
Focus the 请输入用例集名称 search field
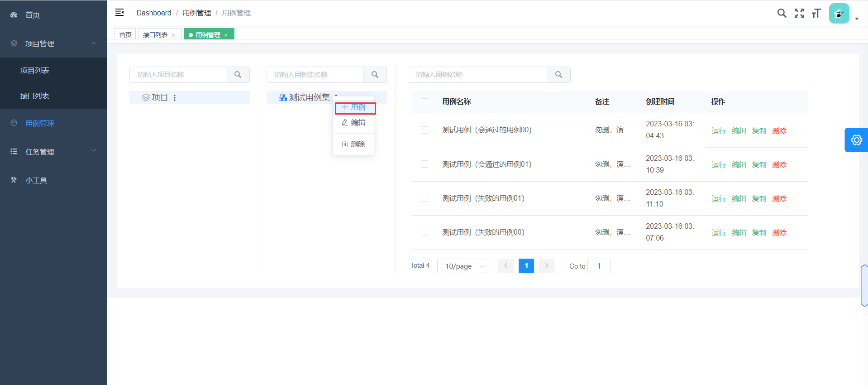coord(315,75)
